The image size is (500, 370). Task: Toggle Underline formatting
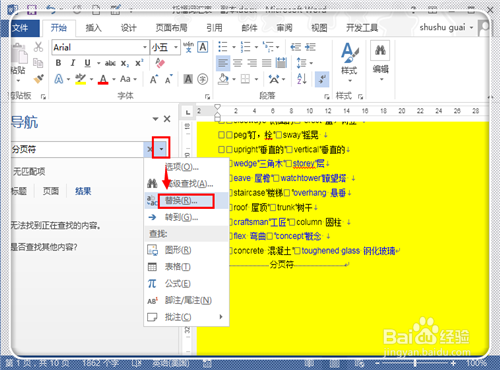[x=87, y=63]
